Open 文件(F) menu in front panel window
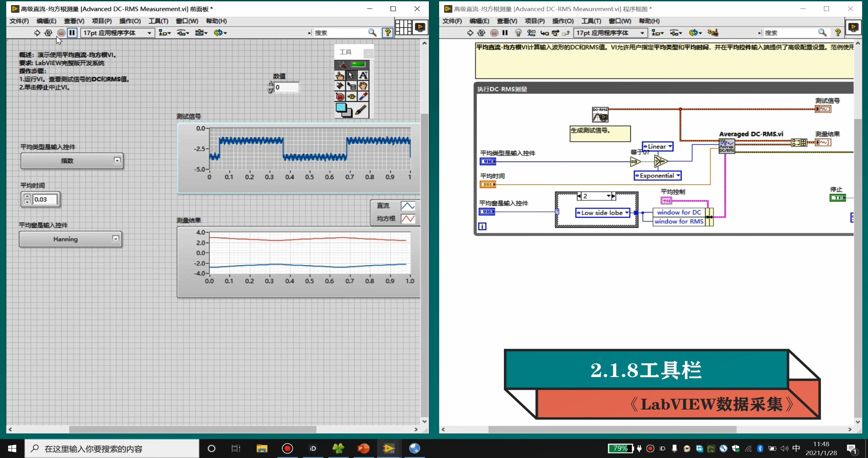Screen dimensions: 868x458 (x=19, y=21)
